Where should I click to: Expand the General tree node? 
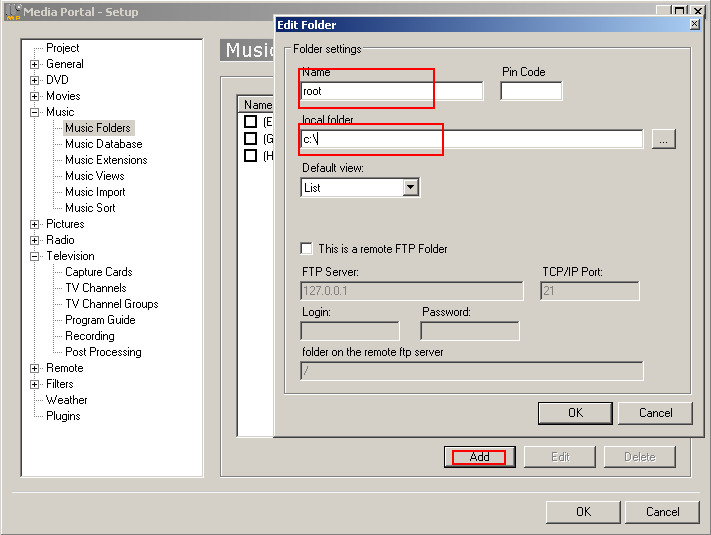(x=34, y=64)
